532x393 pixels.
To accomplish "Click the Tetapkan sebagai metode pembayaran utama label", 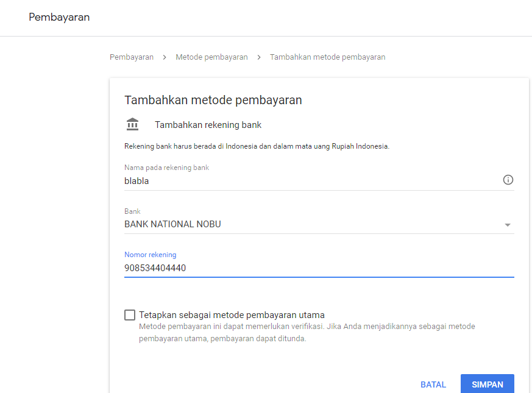I will tap(232, 315).
